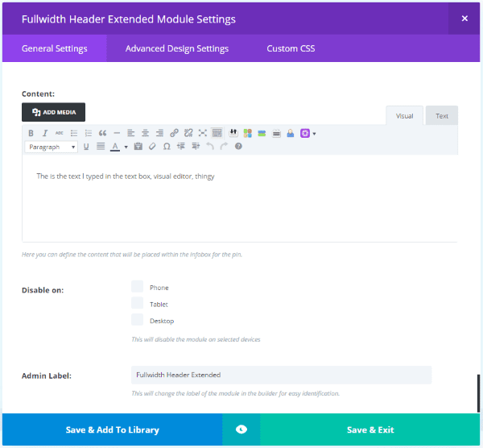The width and height of the screenshot is (483, 448).
Task: Click the blue-green bar shortcode icon
Action: 262,133
